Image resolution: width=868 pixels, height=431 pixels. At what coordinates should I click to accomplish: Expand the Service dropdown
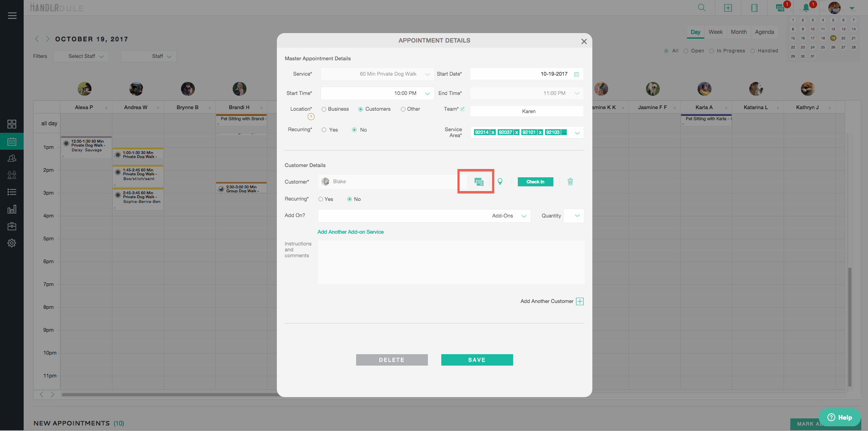(x=427, y=74)
